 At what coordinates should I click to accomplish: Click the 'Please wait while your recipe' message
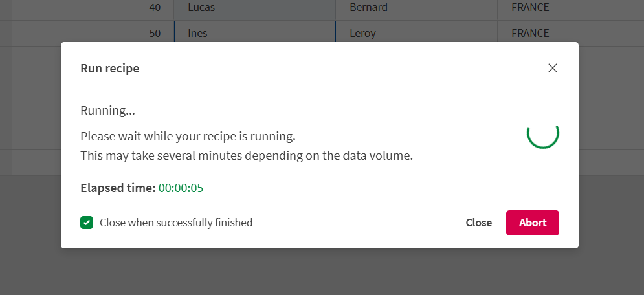coord(188,137)
